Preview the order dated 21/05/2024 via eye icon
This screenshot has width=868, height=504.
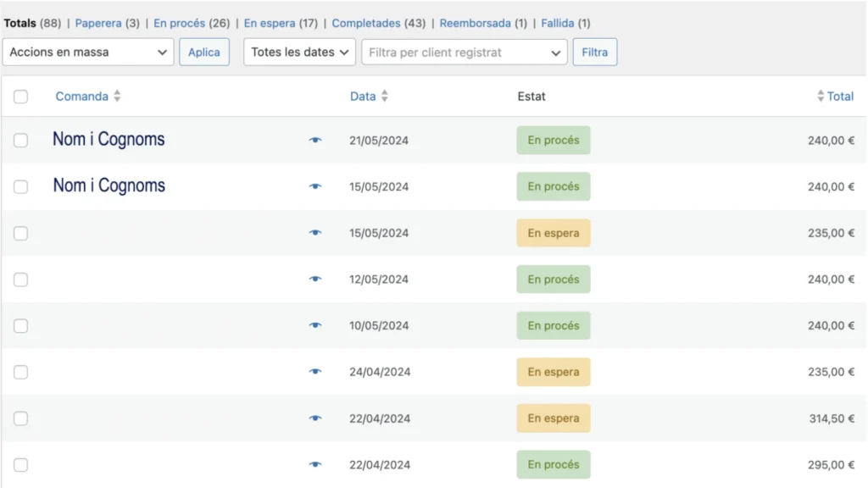pos(315,141)
